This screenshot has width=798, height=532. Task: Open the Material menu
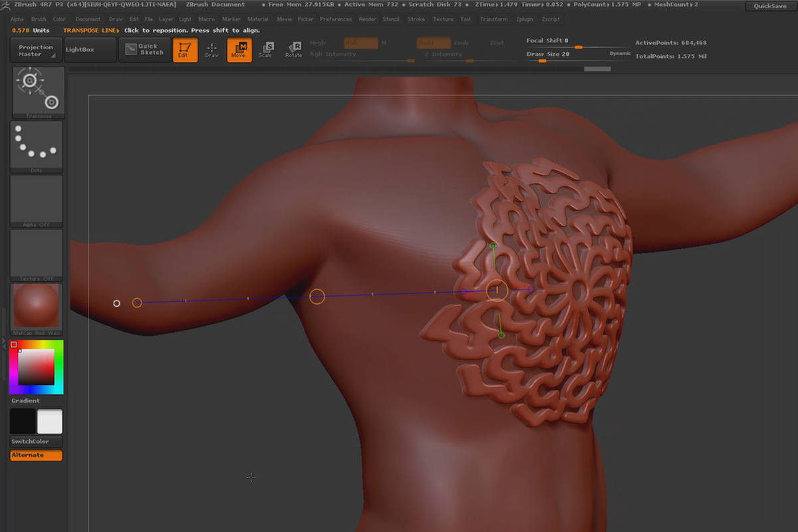point(258,19)
